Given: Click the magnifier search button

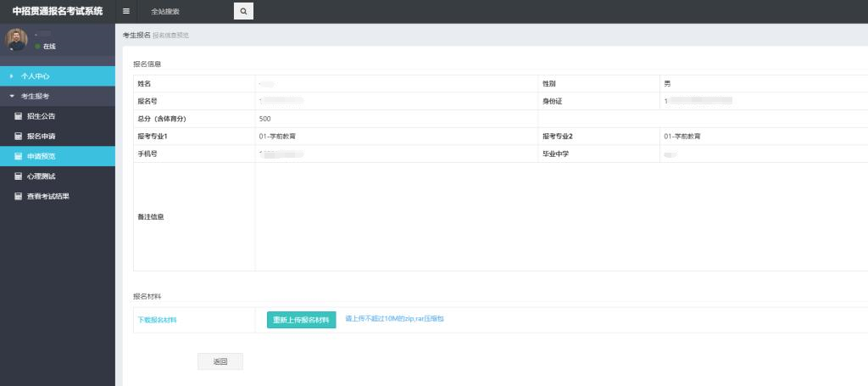Looking at the screenshot, I should pos(243,11).
